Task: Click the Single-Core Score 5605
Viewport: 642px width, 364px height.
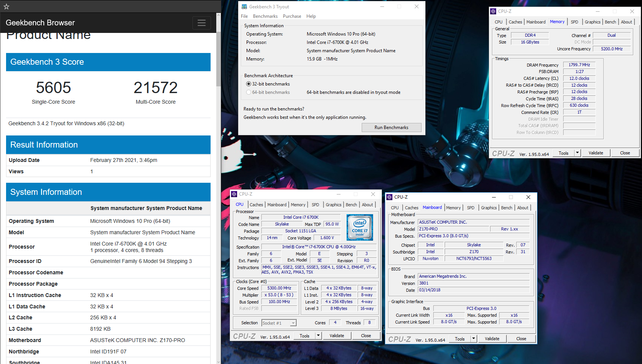Action: click(53, 88)
